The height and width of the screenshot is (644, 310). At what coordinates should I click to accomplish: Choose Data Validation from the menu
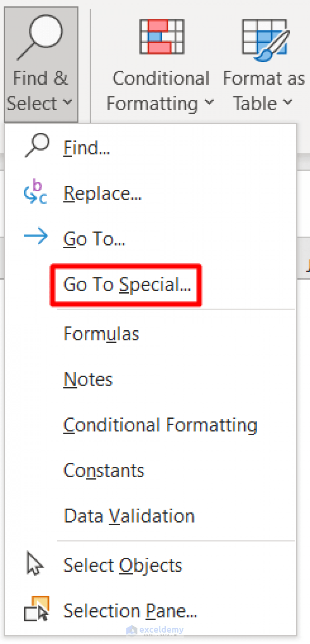(129, 516)
